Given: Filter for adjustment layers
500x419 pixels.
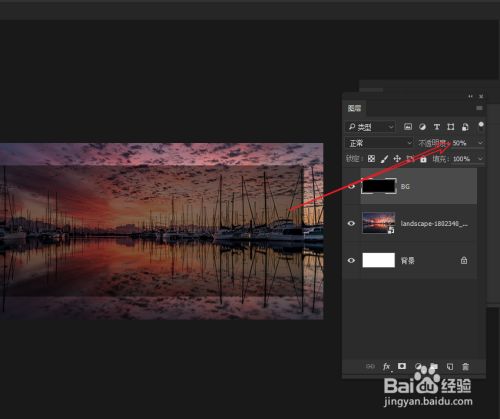Looking at the screenshot, I should pos(422,127).
